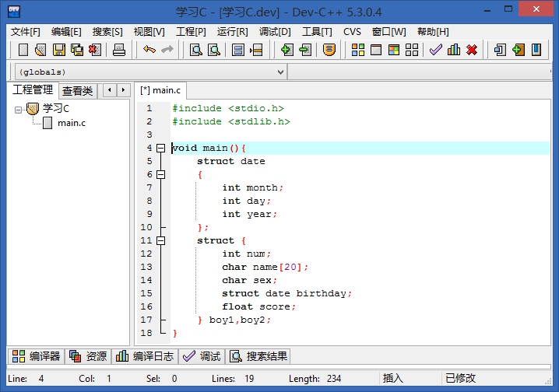Open the 搜索结果 bottom tab

258,356
